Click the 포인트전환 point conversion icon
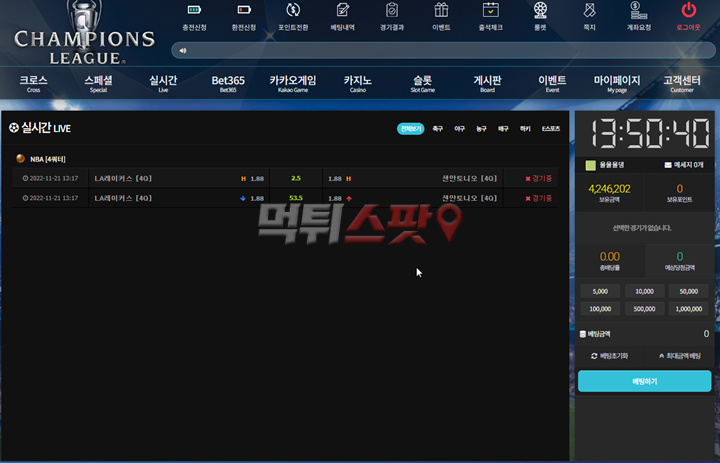 click(293, 10)
